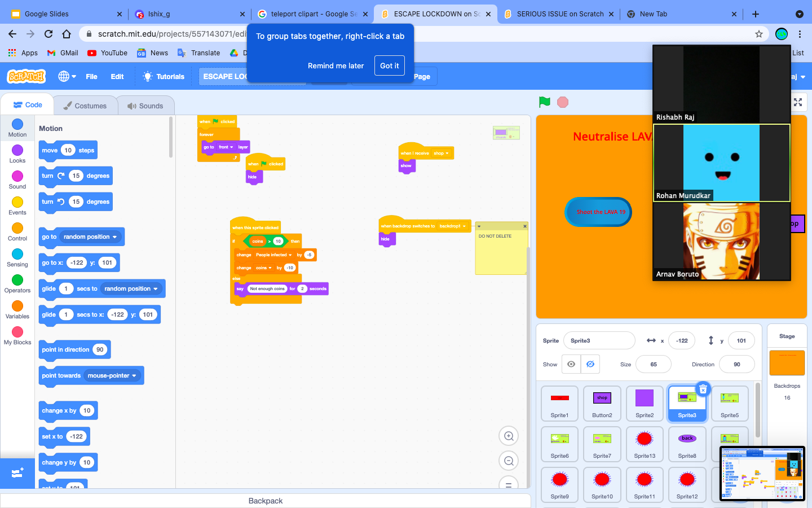Switch to the Code tab

tap(28, 105)
